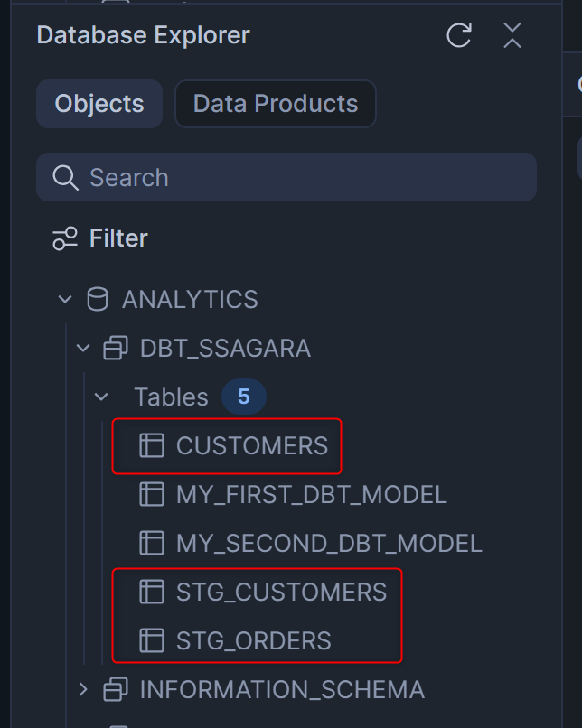Click the ANALYTICS database cylinder icon
The width and height of the screenshot is (582, 728).
click(97, 299)
